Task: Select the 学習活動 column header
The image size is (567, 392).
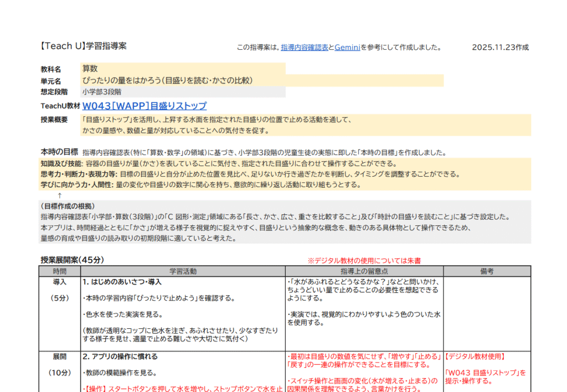Action: click(x=183, y=271)
